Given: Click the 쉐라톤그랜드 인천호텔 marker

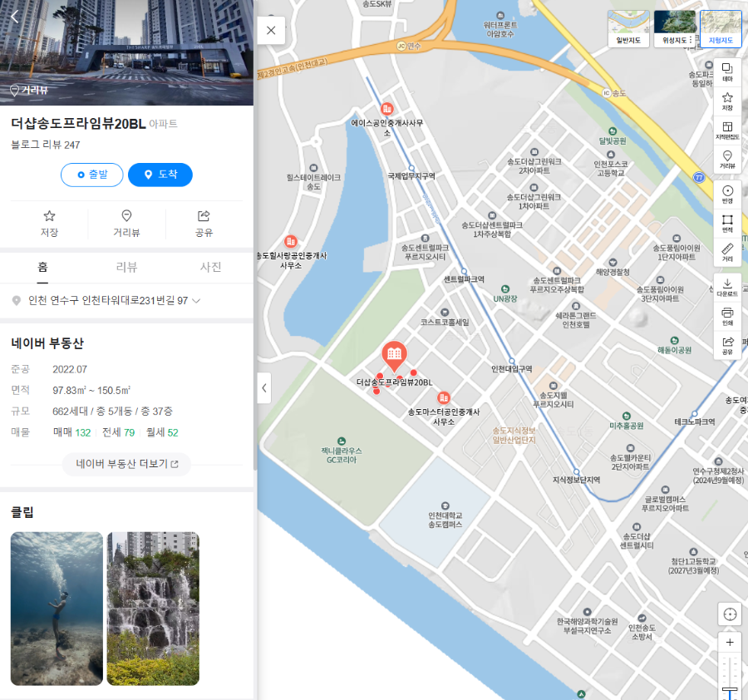Looking at the screenshot, I should coord(576,306).
